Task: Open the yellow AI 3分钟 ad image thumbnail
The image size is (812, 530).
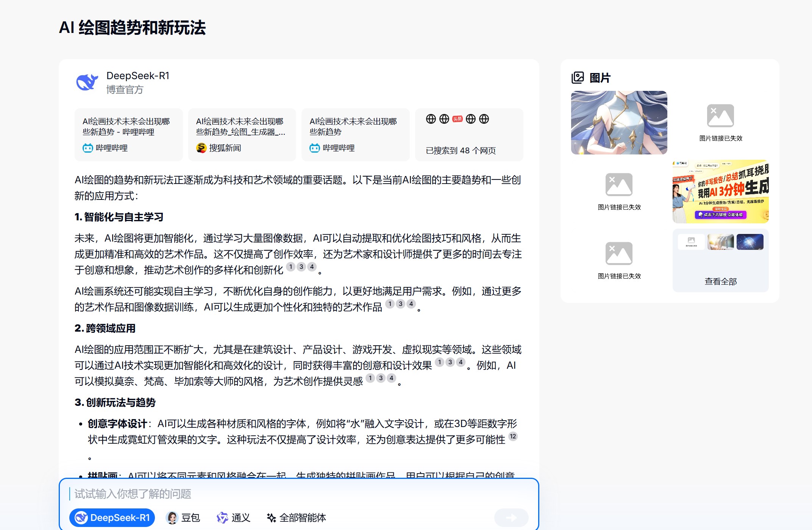Action: [720, 190]
